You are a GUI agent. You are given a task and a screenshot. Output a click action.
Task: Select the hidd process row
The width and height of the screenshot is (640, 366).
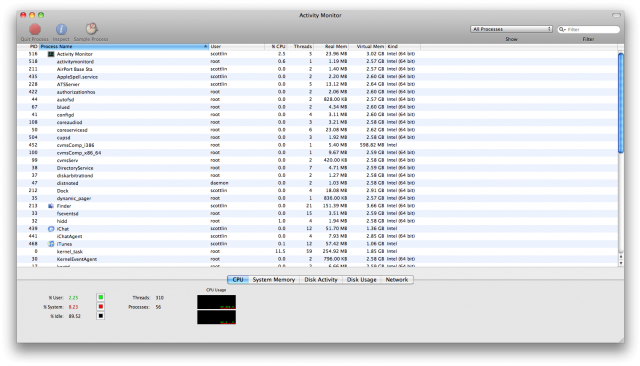point(317,221)
